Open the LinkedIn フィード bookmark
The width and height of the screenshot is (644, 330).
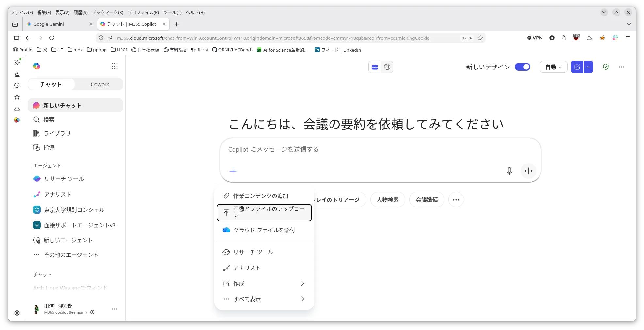338,50
